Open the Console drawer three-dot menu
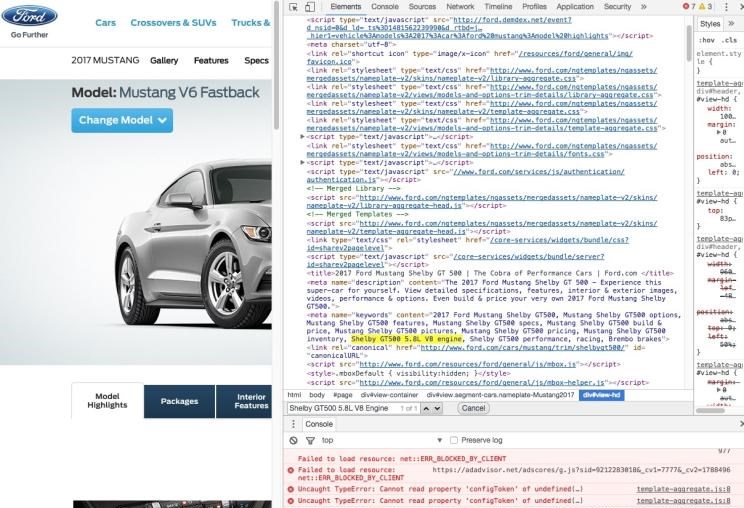Image resolution: width=744 pixels, height=508 pixels. click(293, 424)
